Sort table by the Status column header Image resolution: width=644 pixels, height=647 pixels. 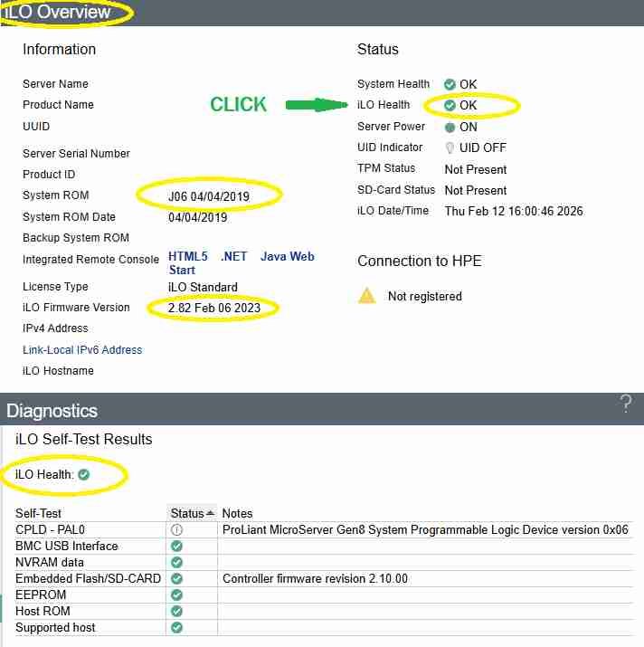click(x=192, y=513)
